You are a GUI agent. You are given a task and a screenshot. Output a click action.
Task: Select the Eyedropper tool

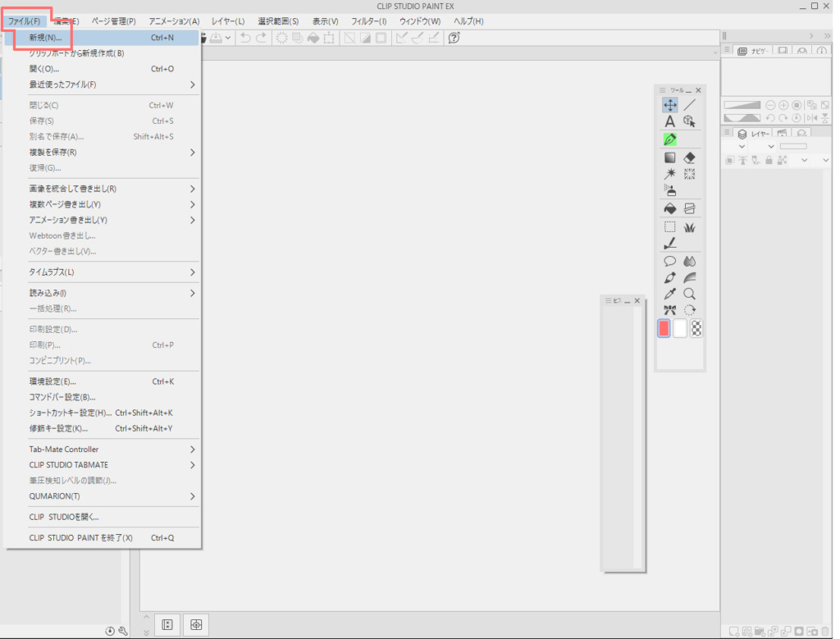click(669, 294)
